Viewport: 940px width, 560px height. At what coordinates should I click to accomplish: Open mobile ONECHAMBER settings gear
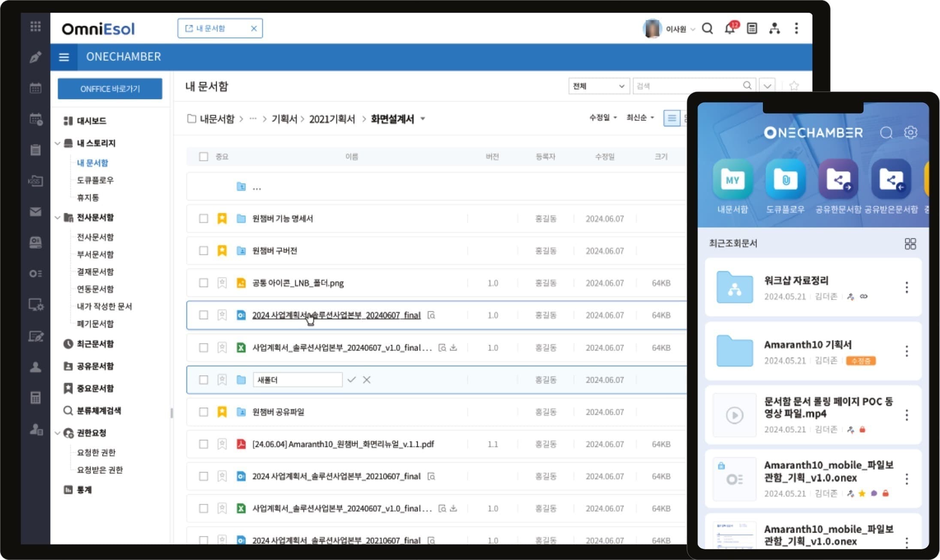910,132
